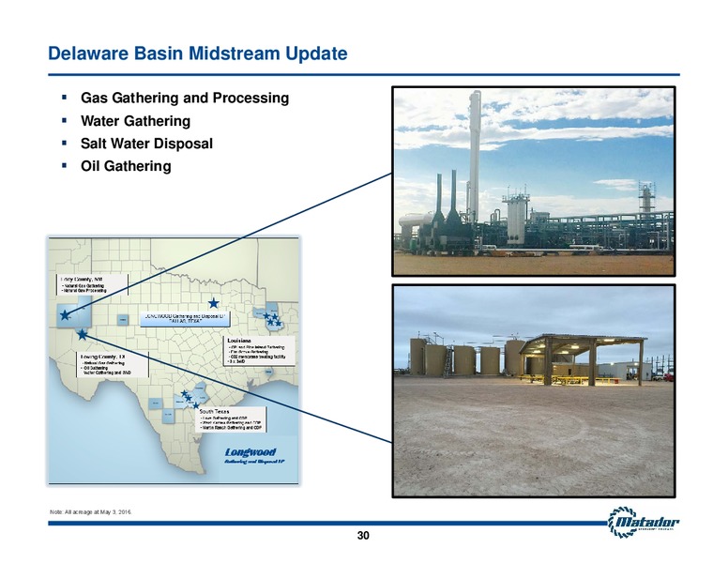
Task: Click the Matador logo at bottom right
Action: click(x=644, y=522)
